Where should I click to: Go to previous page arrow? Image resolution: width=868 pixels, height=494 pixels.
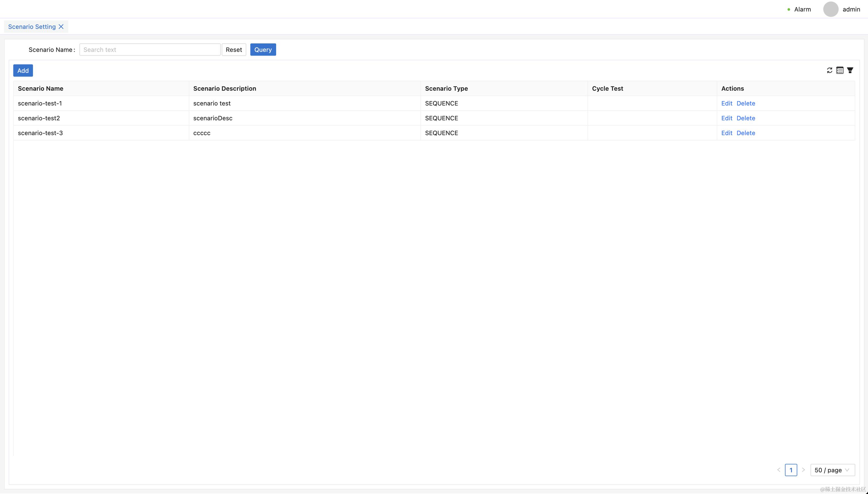tap(778, 470)
